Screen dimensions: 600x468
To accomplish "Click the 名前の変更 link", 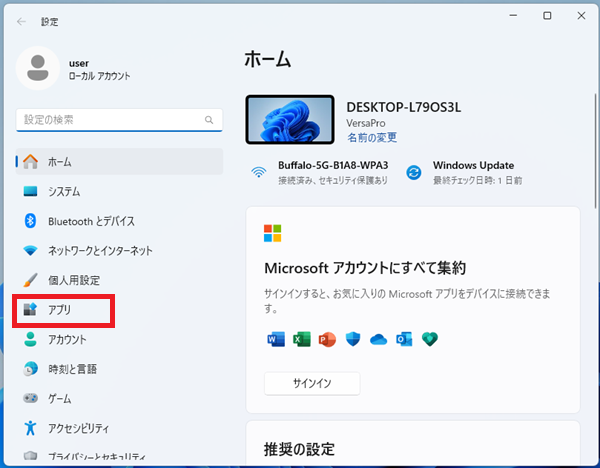I will (372, 137).
